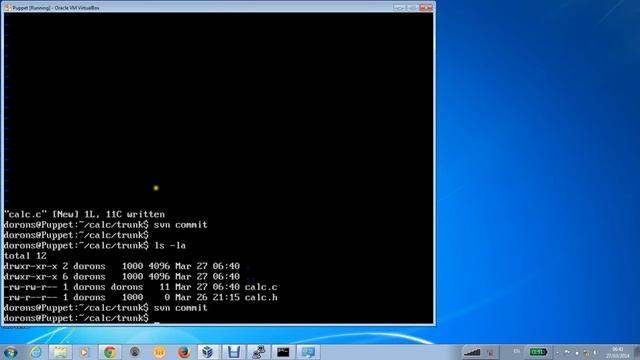This screenshot has height=360, width=640.
Task: Click the signal strength bars toolbar icon
Action: (x=472, y=352)
